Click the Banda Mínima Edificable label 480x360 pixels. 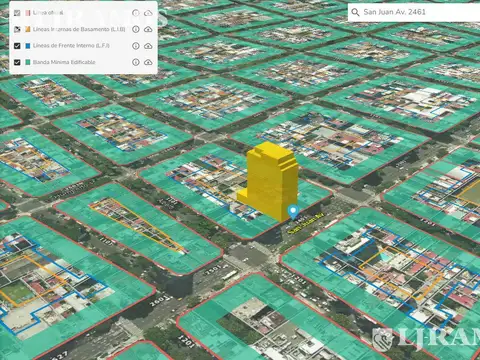pos(64,62)
